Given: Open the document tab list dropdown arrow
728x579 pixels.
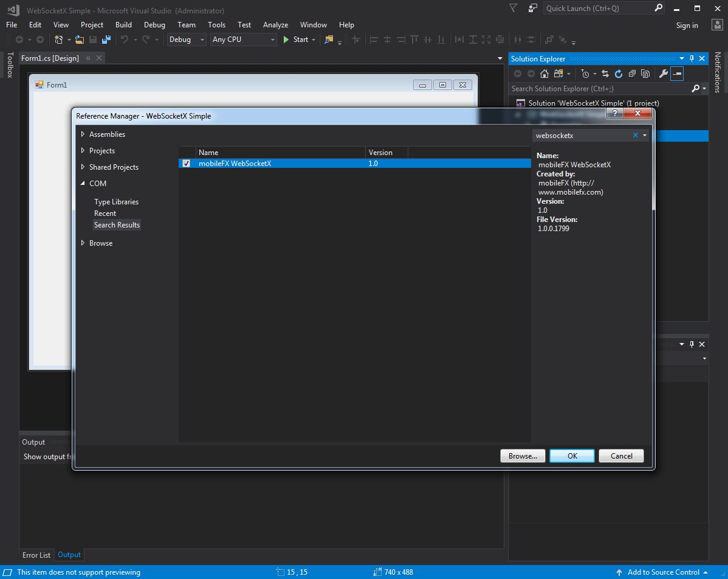Looking at the screenshot, I should coord(500,58).
